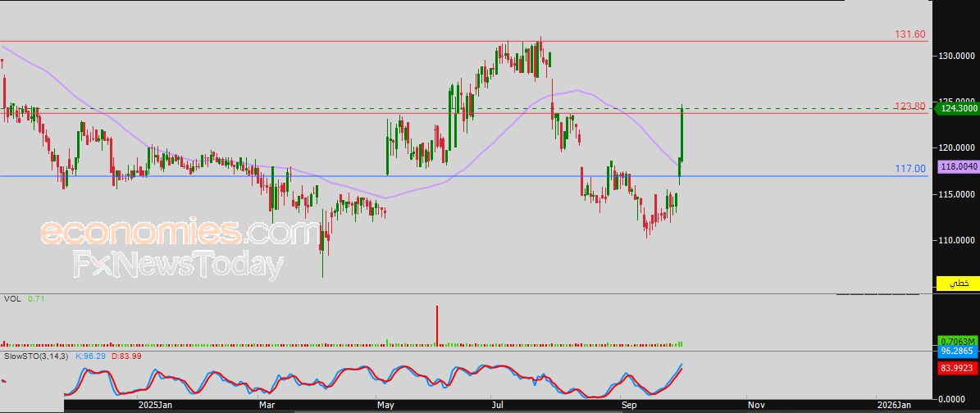The height and width of the screenshot is (413, 980).
Task: Click the 2026Jan time axis label
Action: (x=892, y=405)
